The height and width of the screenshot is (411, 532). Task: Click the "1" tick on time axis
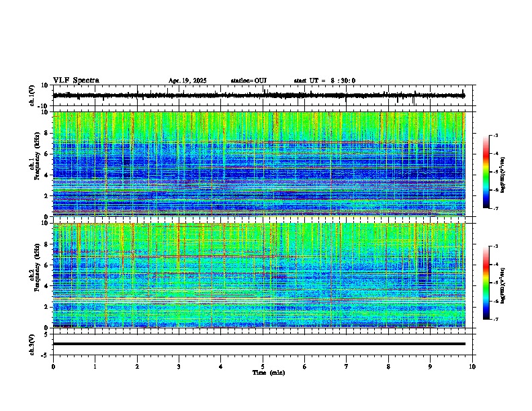(x=95, y=367)
